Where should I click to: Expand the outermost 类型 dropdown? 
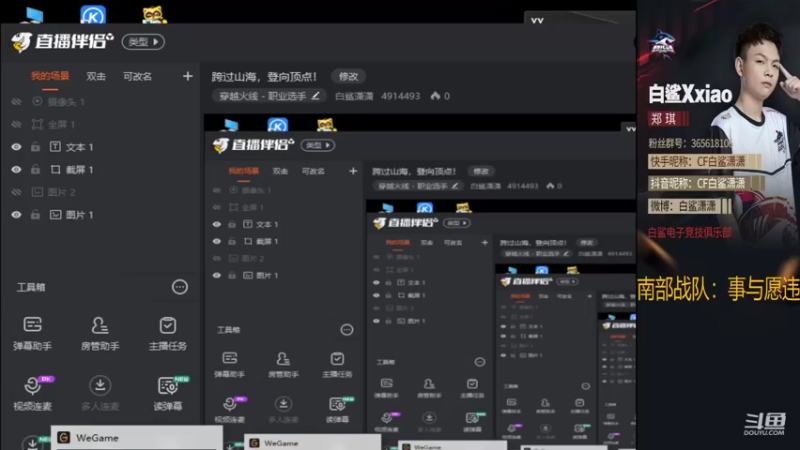(x=143, y=42)
